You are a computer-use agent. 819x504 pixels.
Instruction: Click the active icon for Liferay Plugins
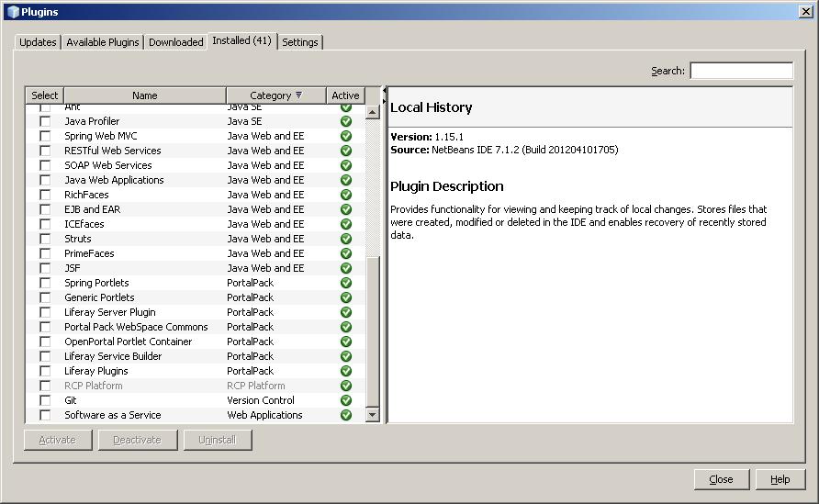(346, 371)
